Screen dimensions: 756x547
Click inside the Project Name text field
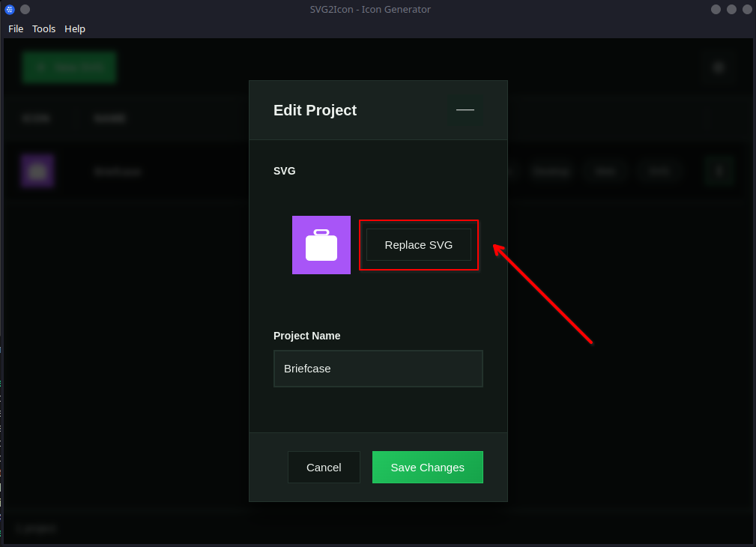tap(378, 369)
